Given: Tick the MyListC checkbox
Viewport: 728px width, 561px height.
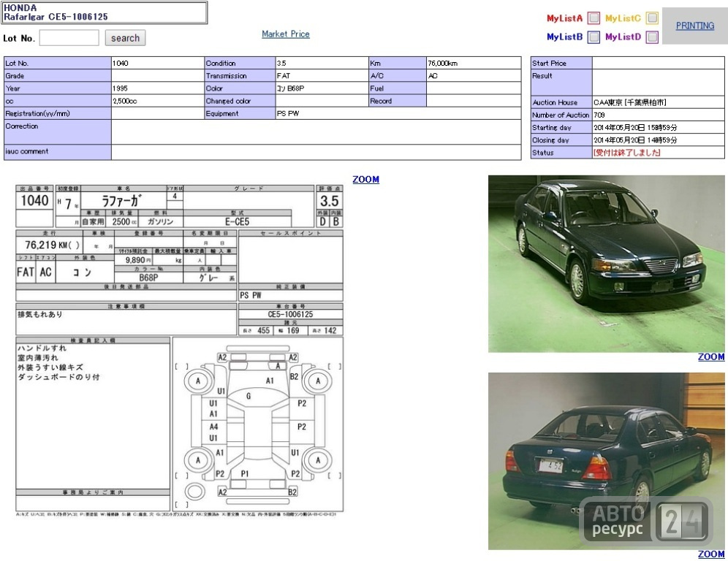Looking at the screenshot, I should (652, 18).
